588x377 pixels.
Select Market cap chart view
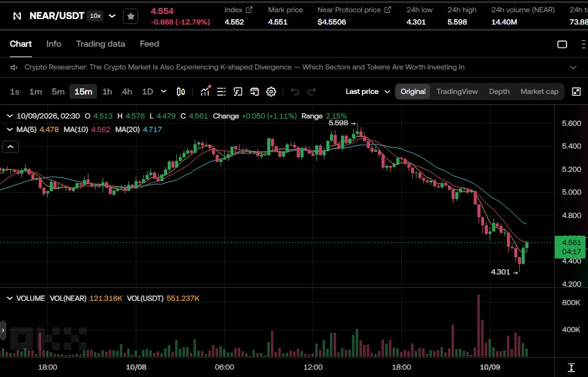539,91
